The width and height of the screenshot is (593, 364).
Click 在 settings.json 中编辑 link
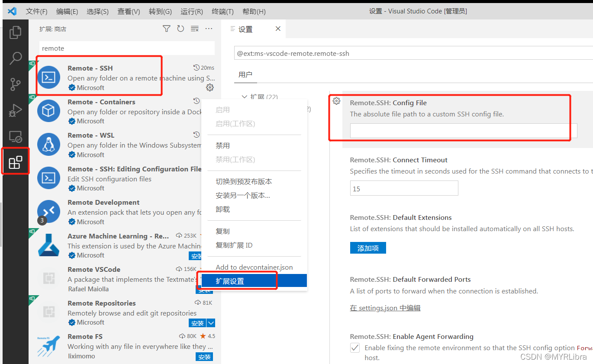(385, 308)
